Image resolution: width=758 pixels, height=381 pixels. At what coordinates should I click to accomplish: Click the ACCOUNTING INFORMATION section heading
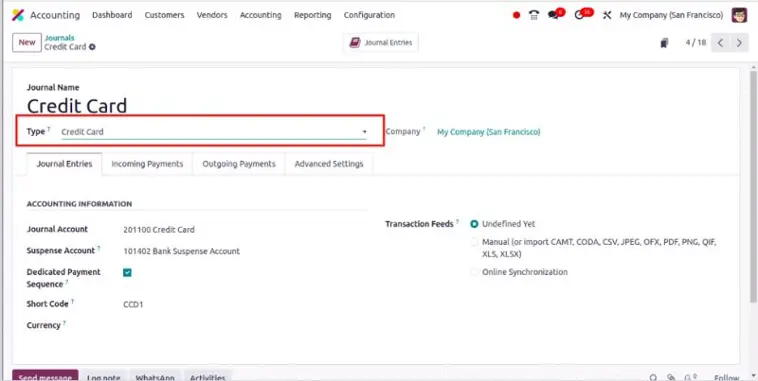click(x=79, y=204)
